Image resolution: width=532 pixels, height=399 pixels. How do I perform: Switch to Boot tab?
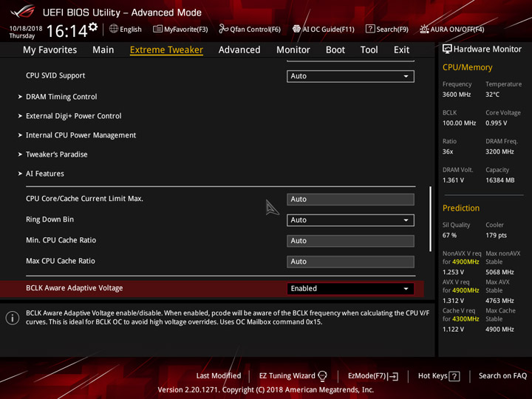tap(335, 50)
